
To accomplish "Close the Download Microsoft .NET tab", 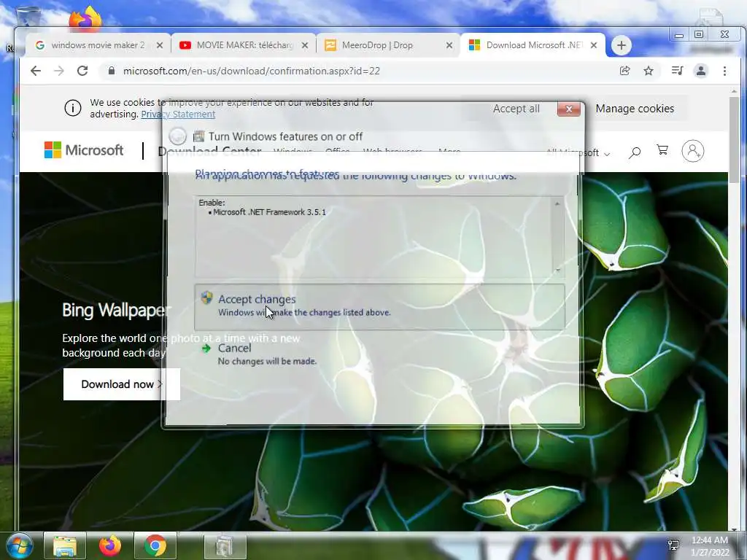I will (x=594, y=45).
